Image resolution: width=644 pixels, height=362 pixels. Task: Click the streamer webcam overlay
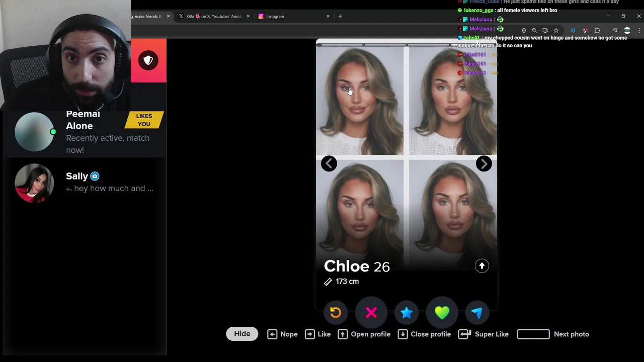(x=65, y=55)
